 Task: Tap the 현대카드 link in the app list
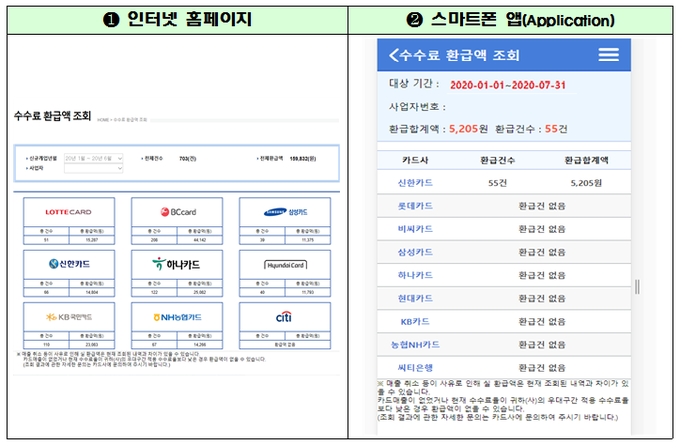[415, 298]
